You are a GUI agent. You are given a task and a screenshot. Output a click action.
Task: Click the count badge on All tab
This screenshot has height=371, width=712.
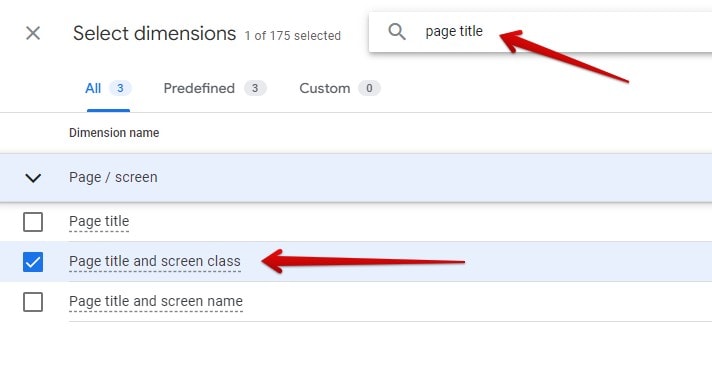tap(120, 88)
